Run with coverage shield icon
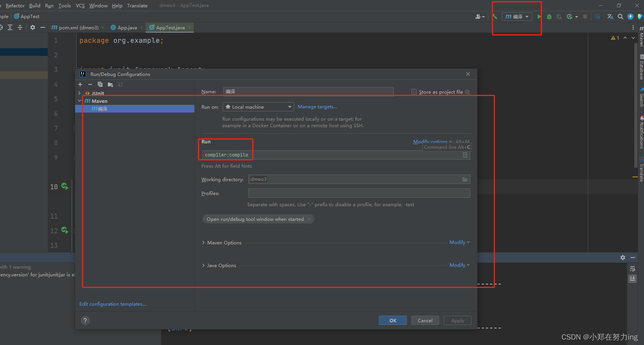The image size is (644, 345). (x=559, y=17)
